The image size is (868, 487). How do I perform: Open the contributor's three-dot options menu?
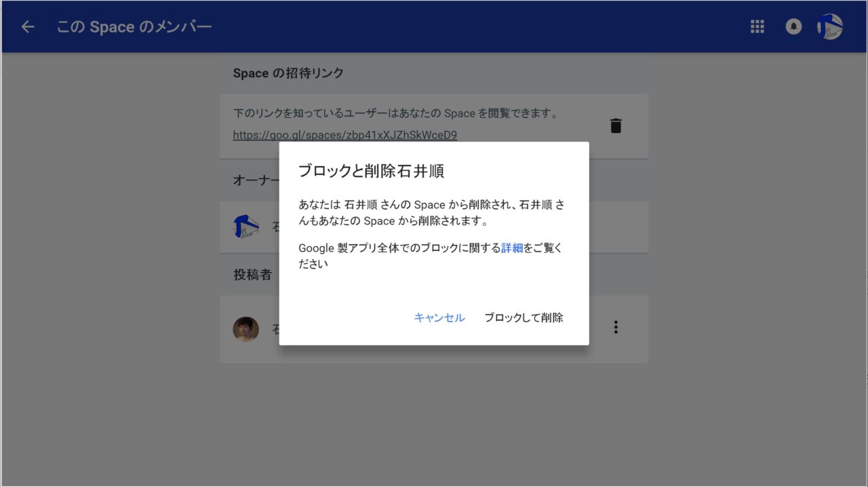(616, 328)
